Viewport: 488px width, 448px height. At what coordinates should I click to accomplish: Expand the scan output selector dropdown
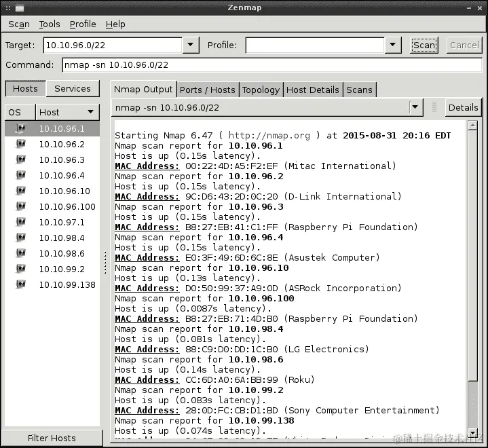tap(415, 107)
